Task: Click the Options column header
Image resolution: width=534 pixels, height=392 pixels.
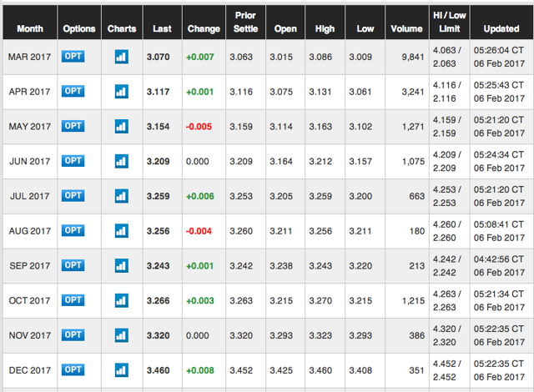Action: 79,23
